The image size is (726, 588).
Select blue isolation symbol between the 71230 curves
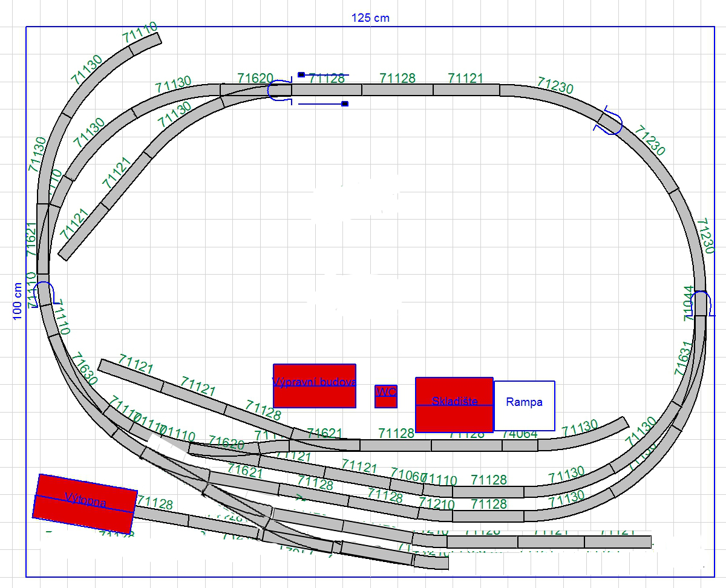point(610,121)
